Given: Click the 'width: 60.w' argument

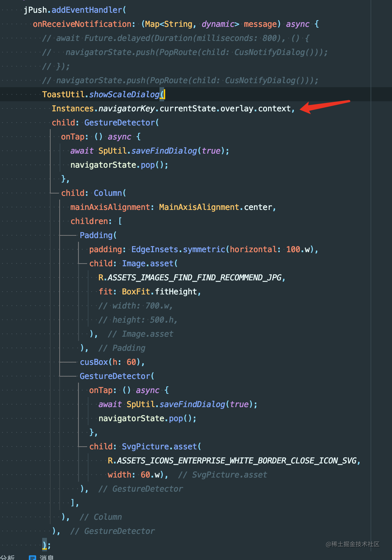Looking at the screenshot, I should [x=134, y=475].
